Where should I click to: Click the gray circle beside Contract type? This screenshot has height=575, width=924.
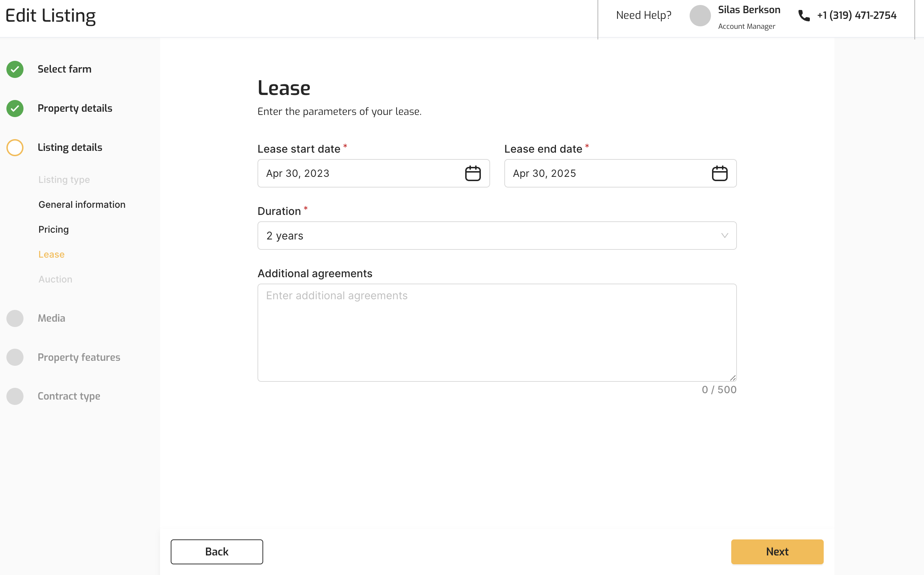pyautogui.click(x=15, y=396)
